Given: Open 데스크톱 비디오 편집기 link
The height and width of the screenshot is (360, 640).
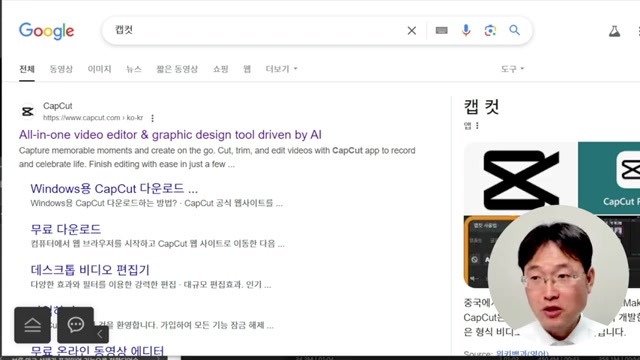Looking at the screenshot, I should click(90, 270).
